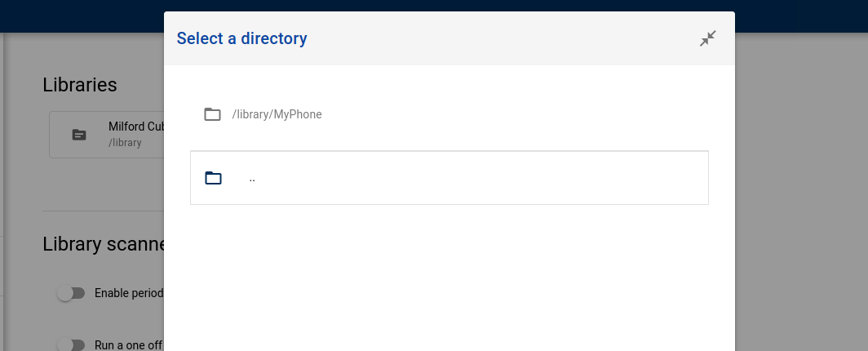Click the Library scanner section heading
868x351 pixels.
(x=104, y=244)
